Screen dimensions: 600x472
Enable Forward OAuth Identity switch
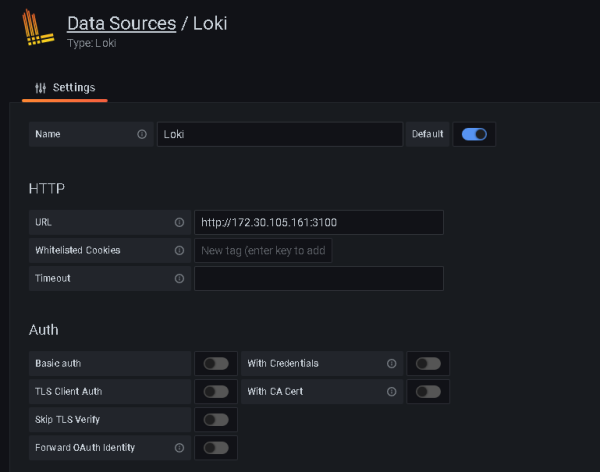pyautogui.click(x=215, y=447)
